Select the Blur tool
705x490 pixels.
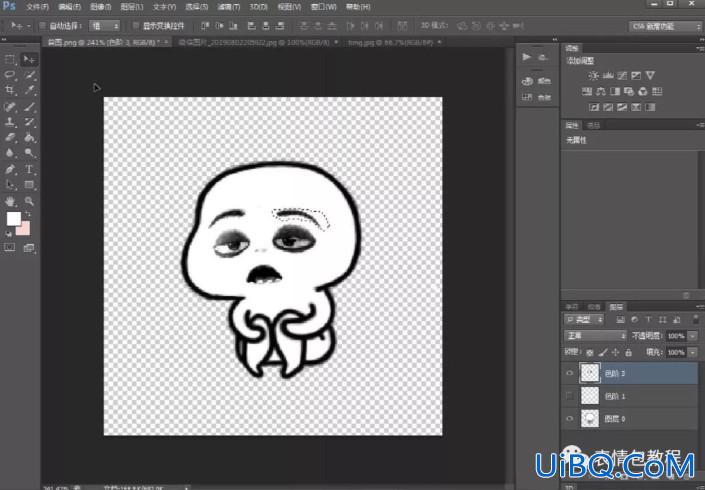[x=10, y=153]
